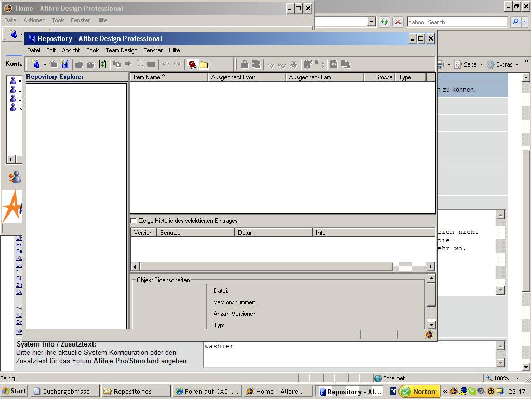Sort by the Item Name column header
The height and width of the screenshot is (399, 532).
(x=169, y=77)
